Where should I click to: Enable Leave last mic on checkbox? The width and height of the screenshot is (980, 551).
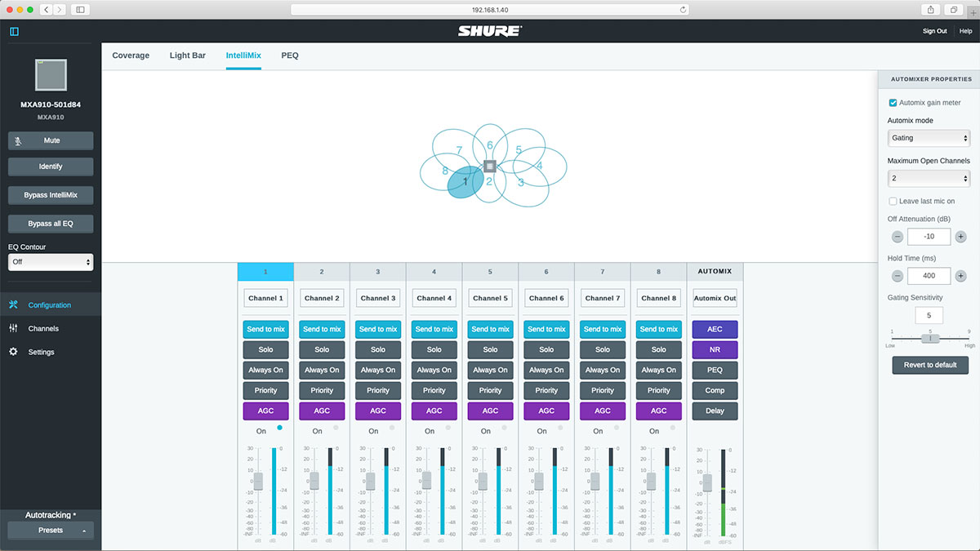[893, 201]
